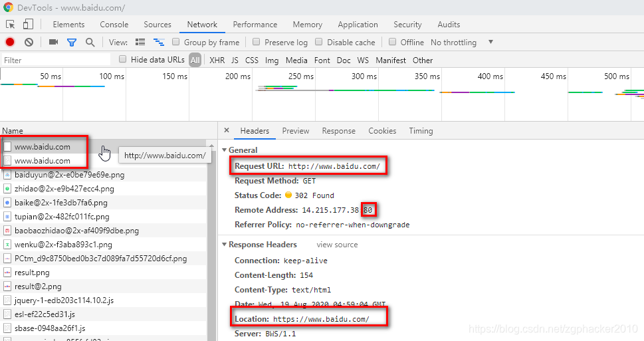Filter requests by All
644x341 pixels.
tap(195, 60)
